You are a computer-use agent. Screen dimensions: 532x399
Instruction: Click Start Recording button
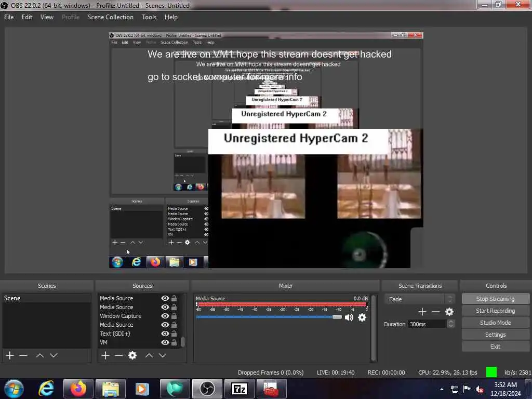click(x=495, y=311)
